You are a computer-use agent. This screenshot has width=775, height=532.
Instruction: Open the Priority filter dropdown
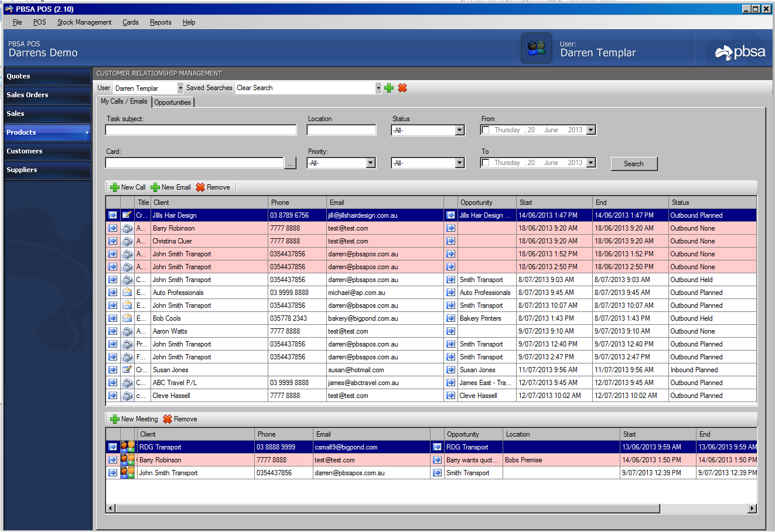pyautogui.click(x=371, y=163)
